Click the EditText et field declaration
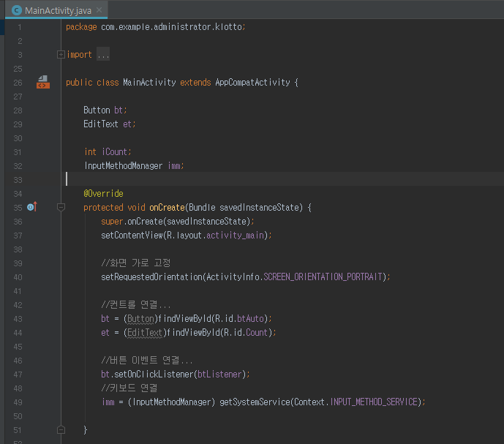The height and width of the screenshot is (444, 504). tap(110, 124)
